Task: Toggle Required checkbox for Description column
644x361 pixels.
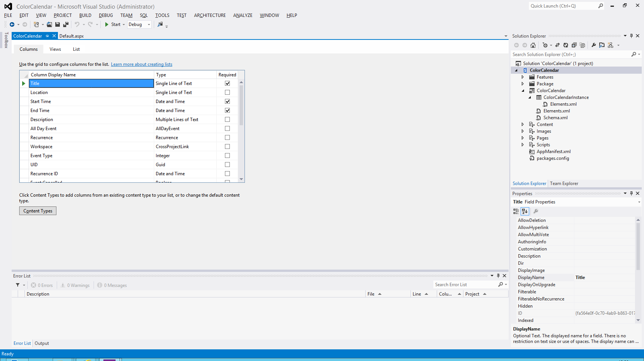Action: tap(227, 120)
